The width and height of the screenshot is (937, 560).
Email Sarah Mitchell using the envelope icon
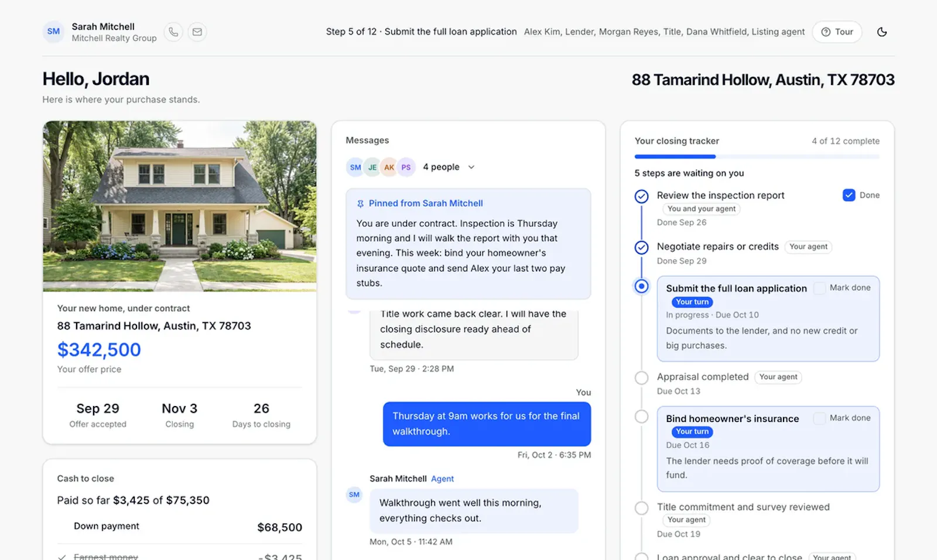pyautogui.click(x=197, y=32)
